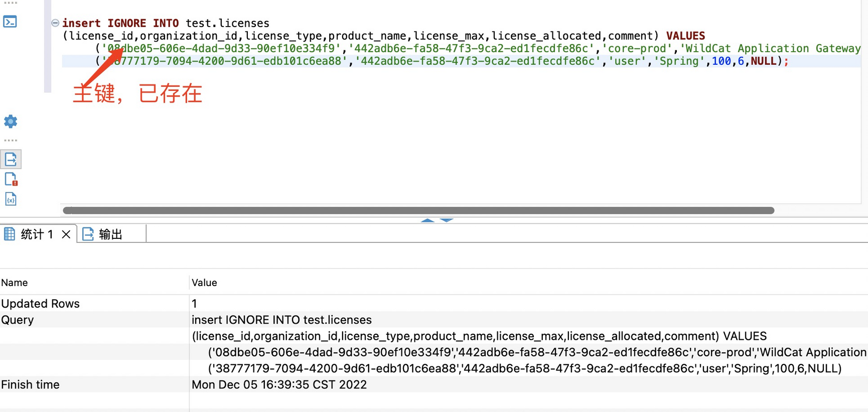Open the execution log error-page icon

[11, 179]
